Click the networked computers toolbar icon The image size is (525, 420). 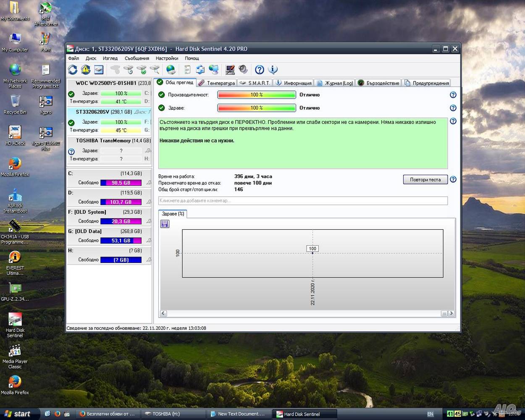[x=214, y=70]
